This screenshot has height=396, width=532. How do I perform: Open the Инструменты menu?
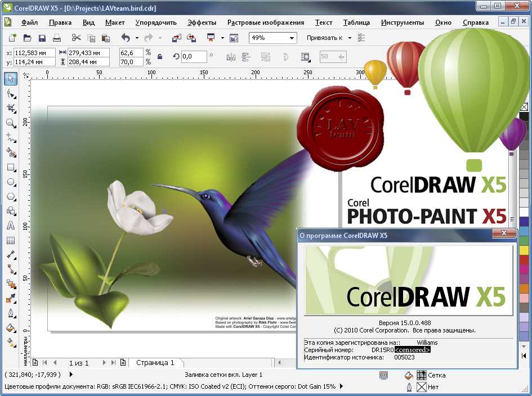coord(403,22)
